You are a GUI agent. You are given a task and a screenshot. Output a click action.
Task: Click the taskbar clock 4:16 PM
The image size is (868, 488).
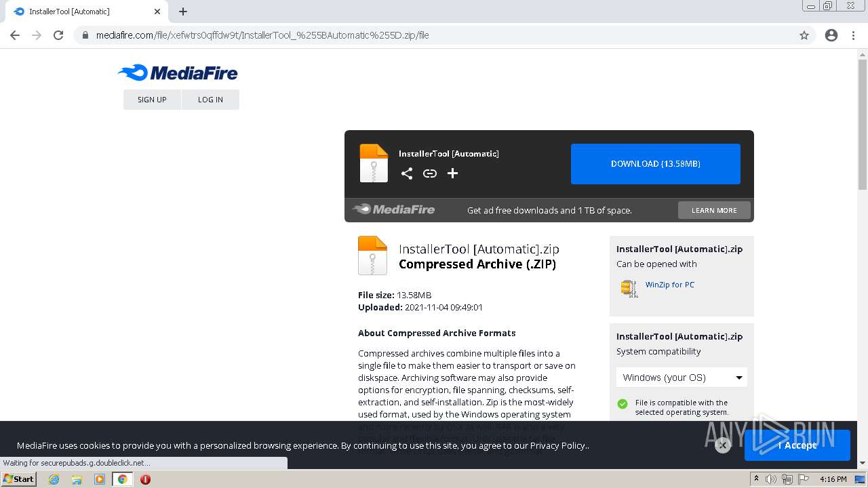(x=833, y=479)
